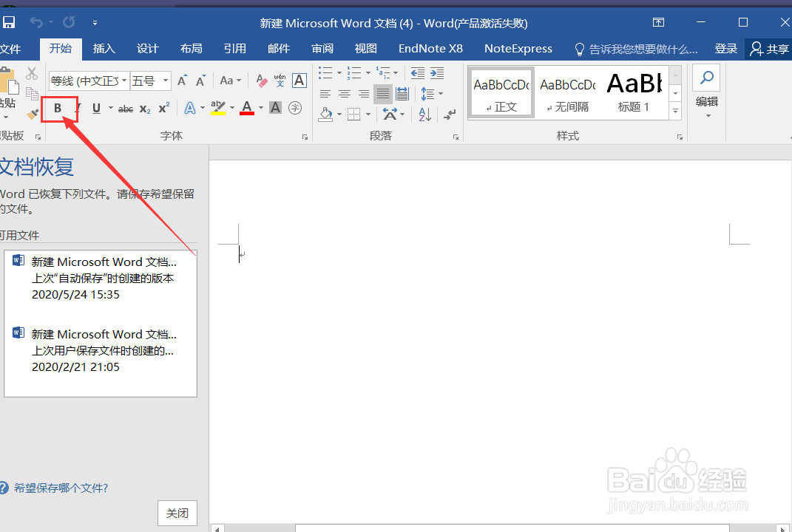Center the paragraph text
This screenshot has width=792, height=532.
click(345, 94)
